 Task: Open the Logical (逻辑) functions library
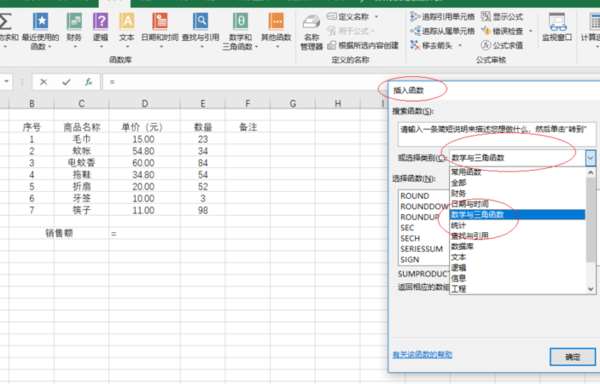(101, 30)
